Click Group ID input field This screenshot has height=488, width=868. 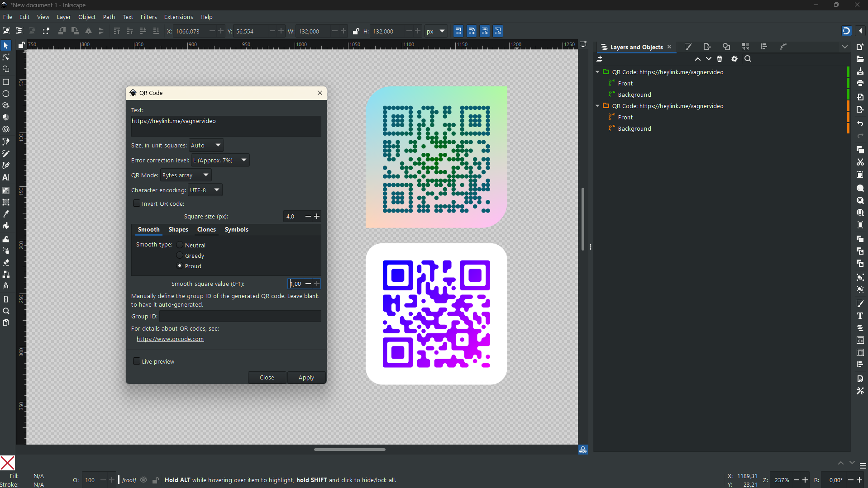(240, 316)
